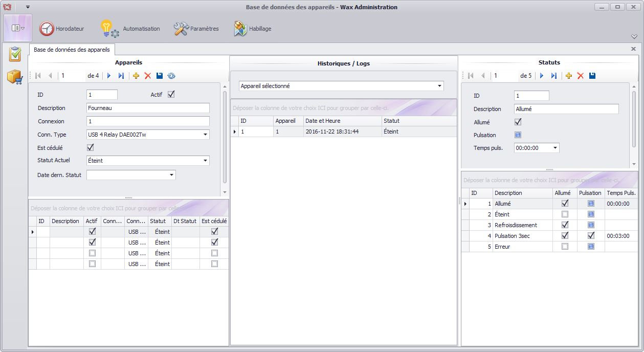
Task: Open the shopping cart box sidebar icon
Action: pyautogui.click(x=15, y=77)
